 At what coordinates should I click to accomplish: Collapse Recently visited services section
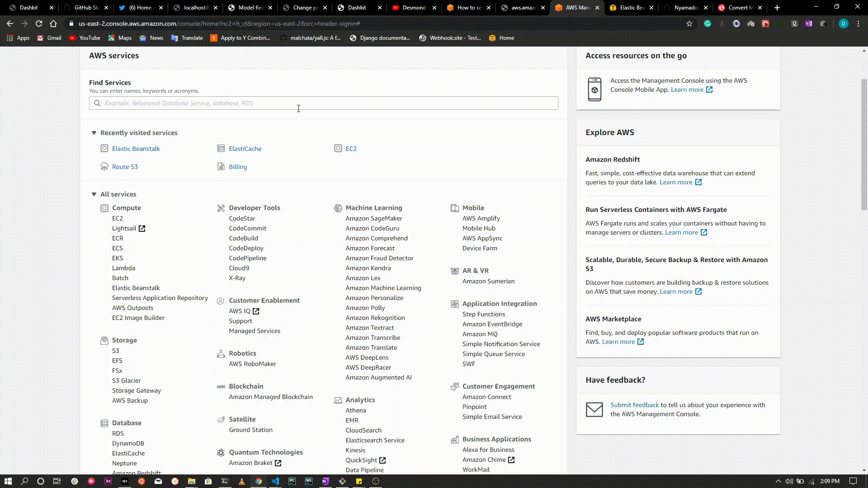(94, 133)
